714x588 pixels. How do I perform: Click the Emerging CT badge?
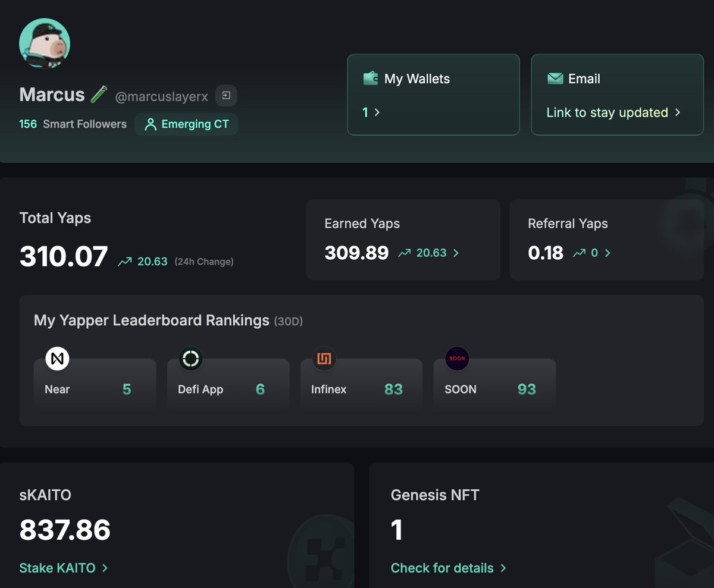point(186,124)
